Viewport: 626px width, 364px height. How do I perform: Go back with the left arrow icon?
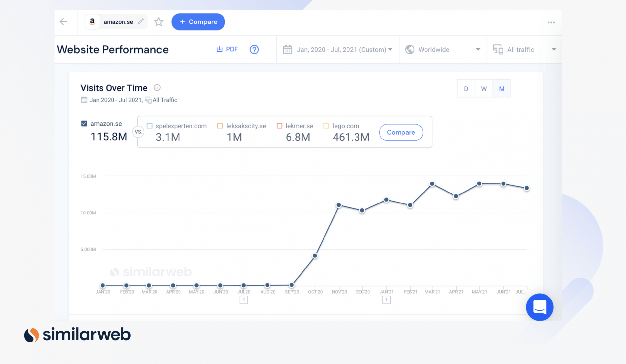click(63, 22)
